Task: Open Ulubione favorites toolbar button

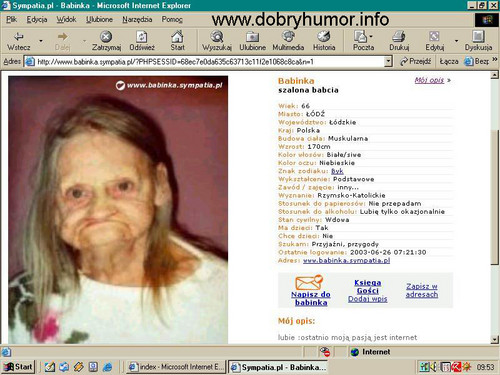Action: click(x=252, y=41)
